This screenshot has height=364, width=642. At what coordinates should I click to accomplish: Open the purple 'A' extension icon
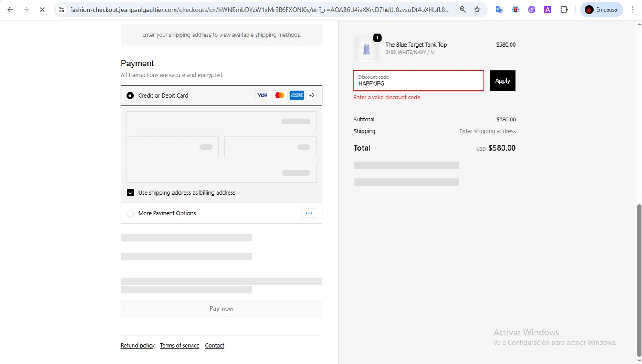point(547,9)
